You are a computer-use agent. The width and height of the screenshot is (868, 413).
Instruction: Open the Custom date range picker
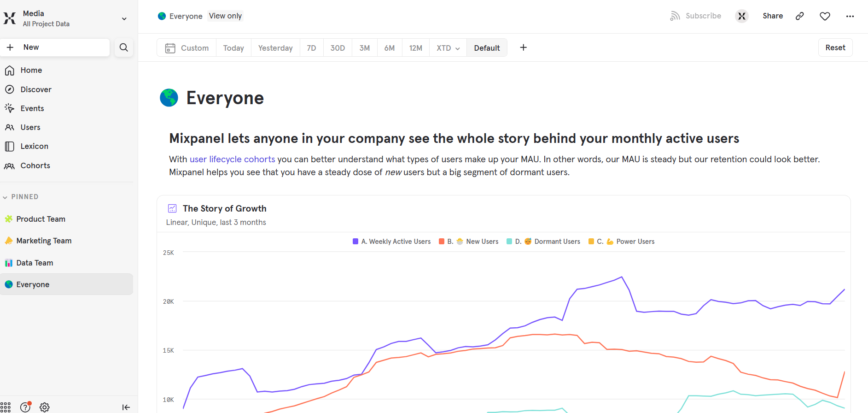(x=187, y=48)
